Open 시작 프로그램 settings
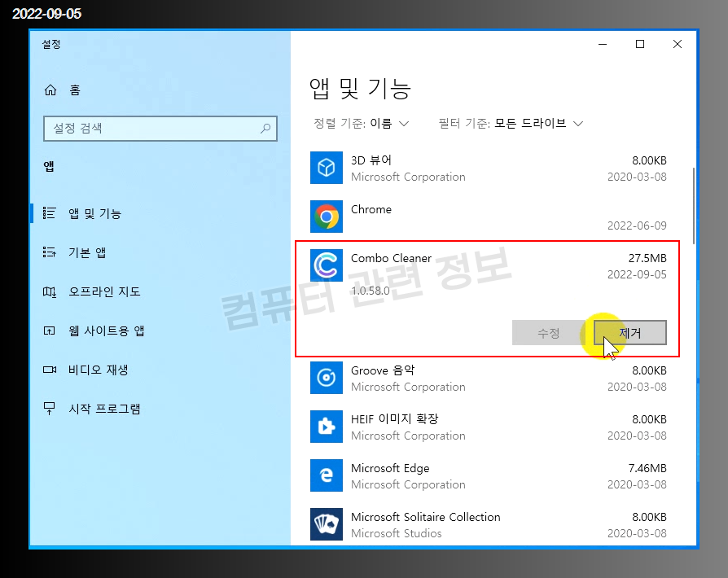The height and width of the screenshot is (578, 728). [104, 409]
